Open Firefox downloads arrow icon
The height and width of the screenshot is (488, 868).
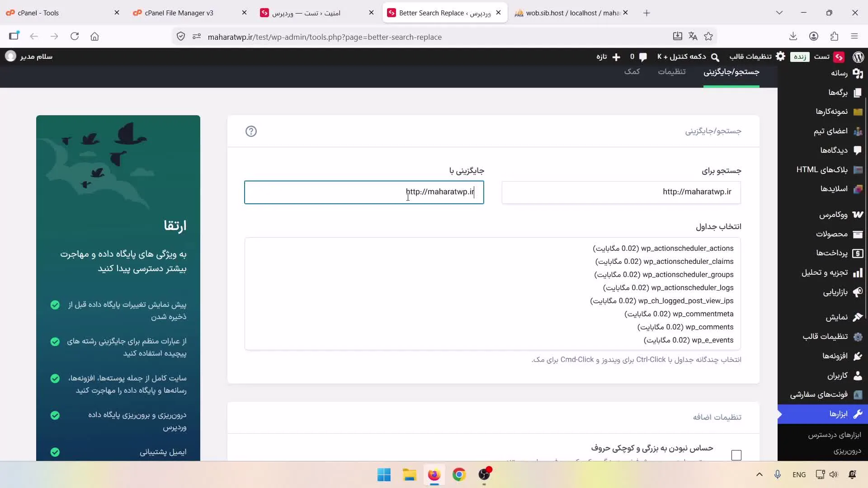point(793,37)
